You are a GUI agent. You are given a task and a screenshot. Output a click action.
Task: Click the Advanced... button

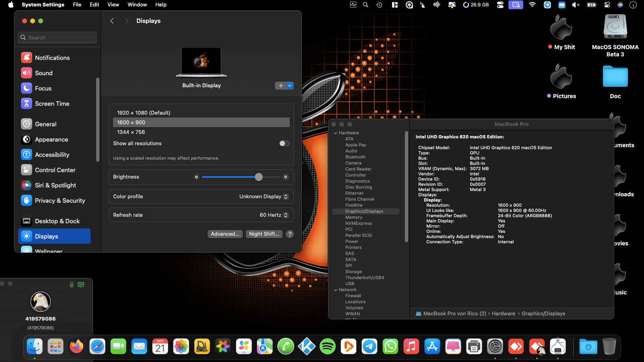225,234
